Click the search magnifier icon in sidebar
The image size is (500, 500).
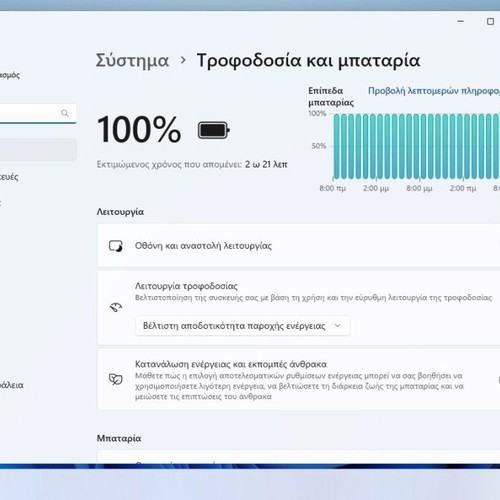[65, 113]
